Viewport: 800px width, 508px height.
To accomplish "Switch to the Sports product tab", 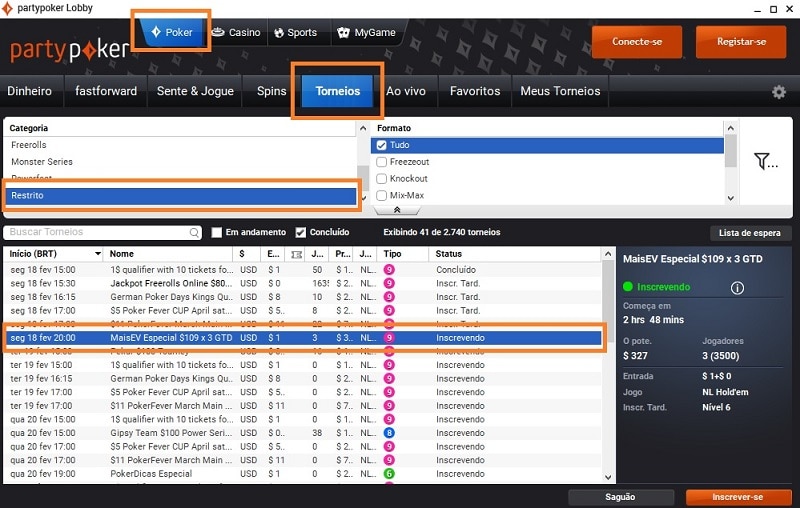I will (296, 33).
